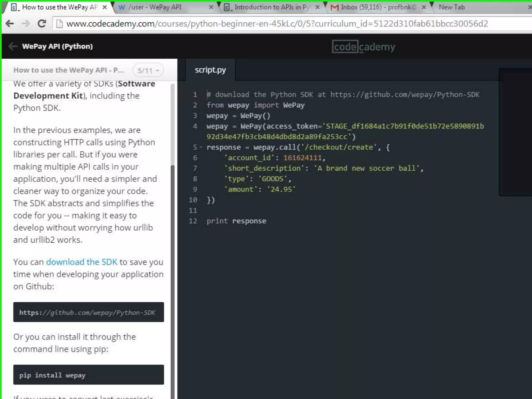Close the Inbox Gmail tab
Screen dimensions: 532x399
(x=424, y=7)
